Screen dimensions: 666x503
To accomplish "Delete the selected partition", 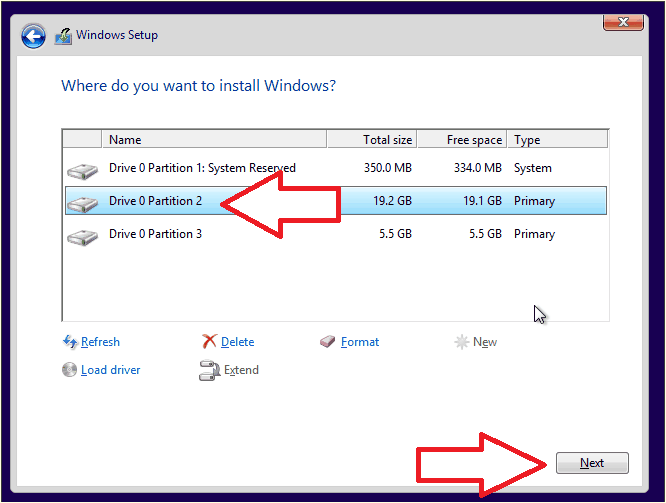I will coord(237,342).
